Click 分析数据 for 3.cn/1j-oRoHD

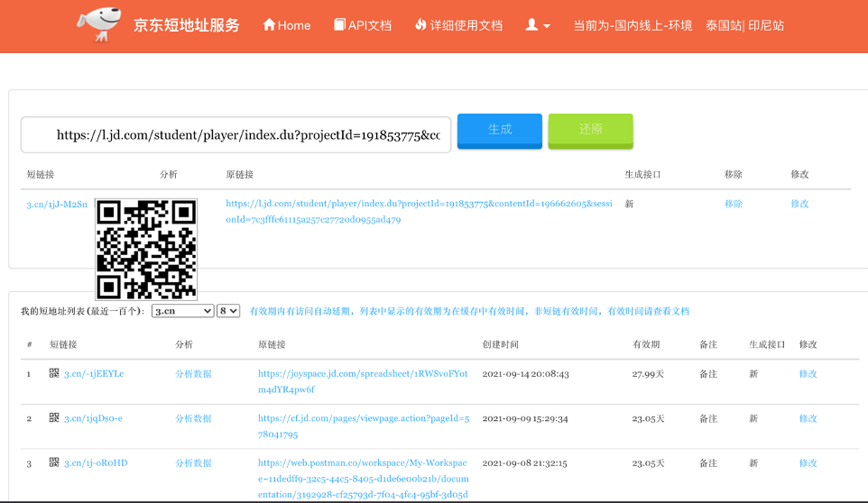coord(193,463)
